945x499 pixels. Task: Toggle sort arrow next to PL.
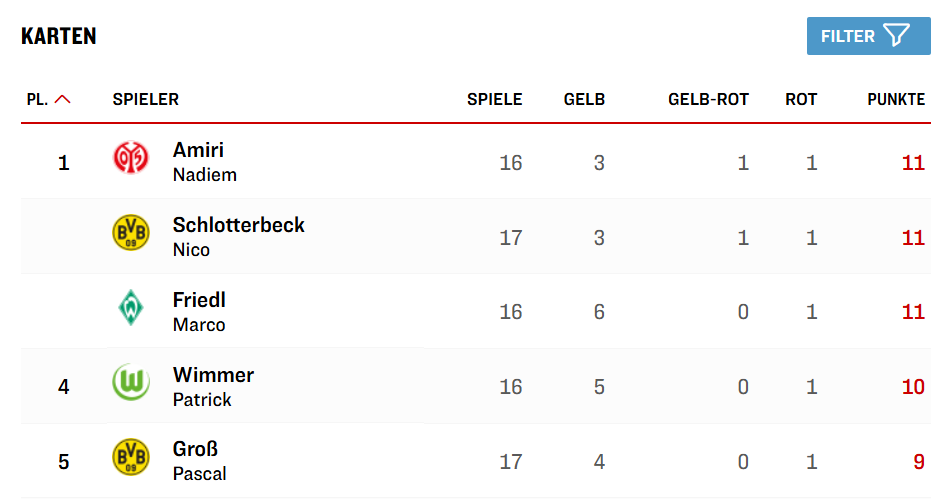click(63, 99)
